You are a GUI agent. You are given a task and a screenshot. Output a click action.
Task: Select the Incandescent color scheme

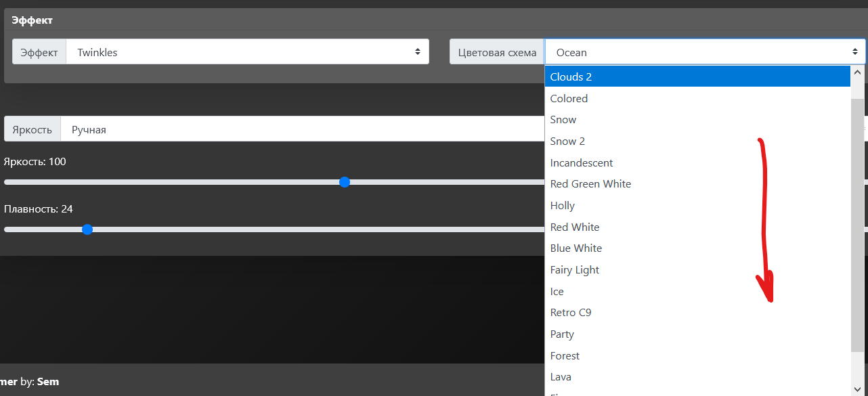click(582, 163)
